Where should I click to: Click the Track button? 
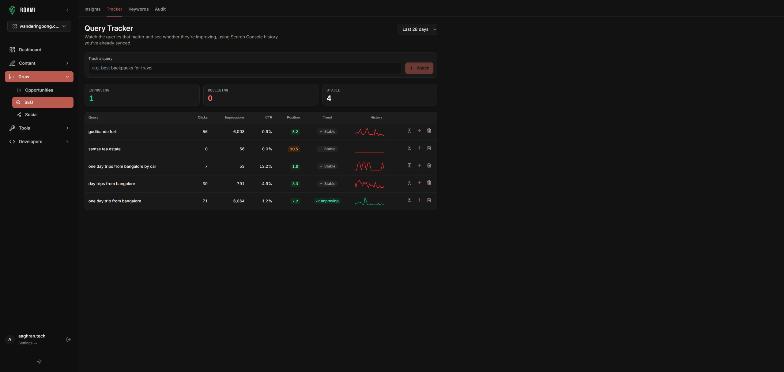pyautogui.click(x=419, y=68)
